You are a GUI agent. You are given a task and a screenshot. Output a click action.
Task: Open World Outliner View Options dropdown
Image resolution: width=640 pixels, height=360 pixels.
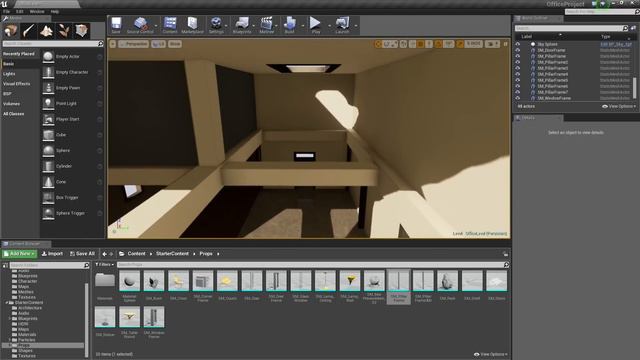(x=619, y=107)
